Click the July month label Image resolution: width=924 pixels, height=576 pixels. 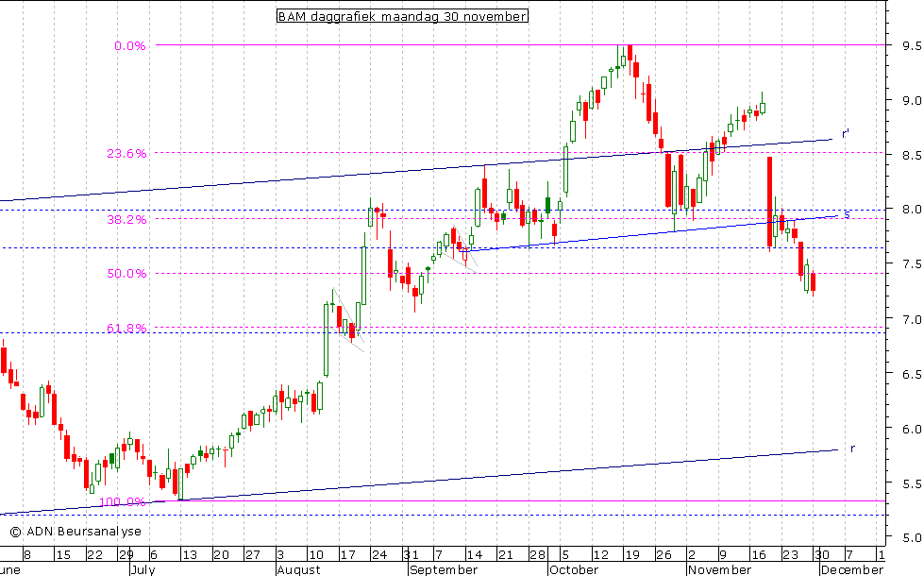(x=143, y=569)
